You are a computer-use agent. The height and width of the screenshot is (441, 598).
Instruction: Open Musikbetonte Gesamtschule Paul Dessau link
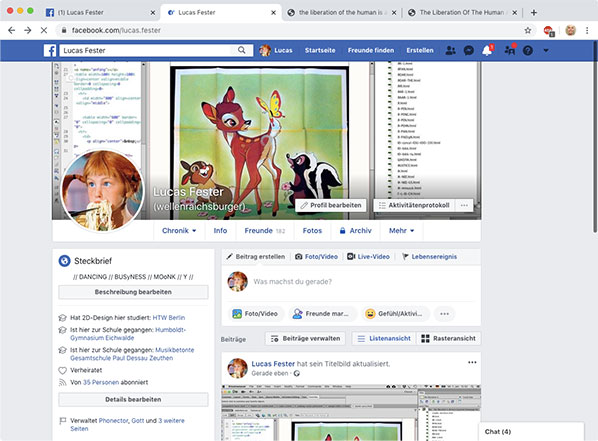[132, 354]
